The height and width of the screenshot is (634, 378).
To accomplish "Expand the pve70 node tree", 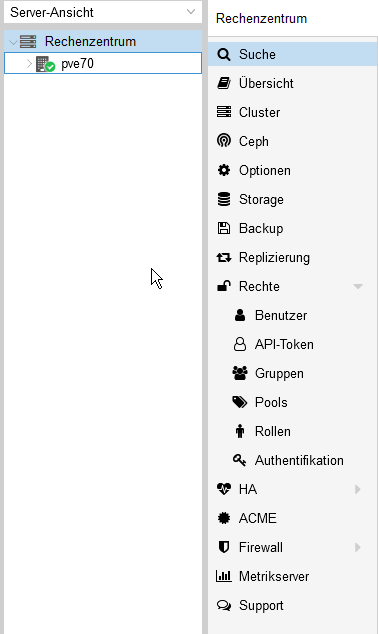I will (29, 63).
